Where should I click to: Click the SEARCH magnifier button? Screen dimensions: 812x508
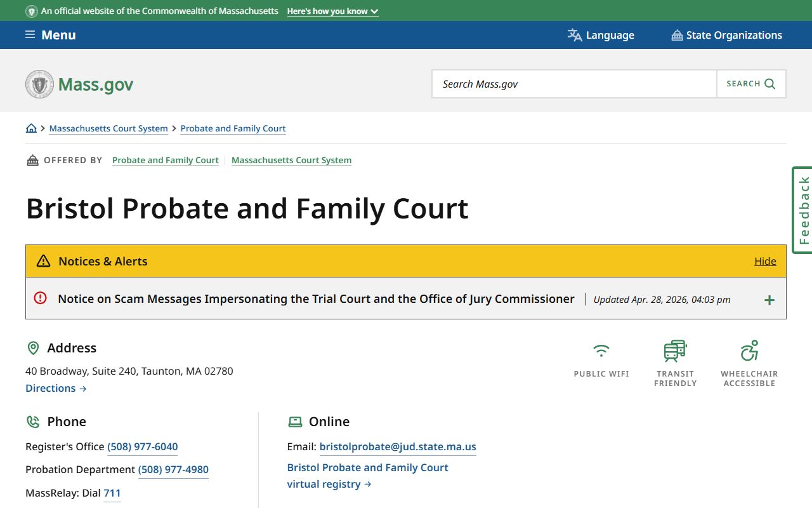(x=751, y=84)
